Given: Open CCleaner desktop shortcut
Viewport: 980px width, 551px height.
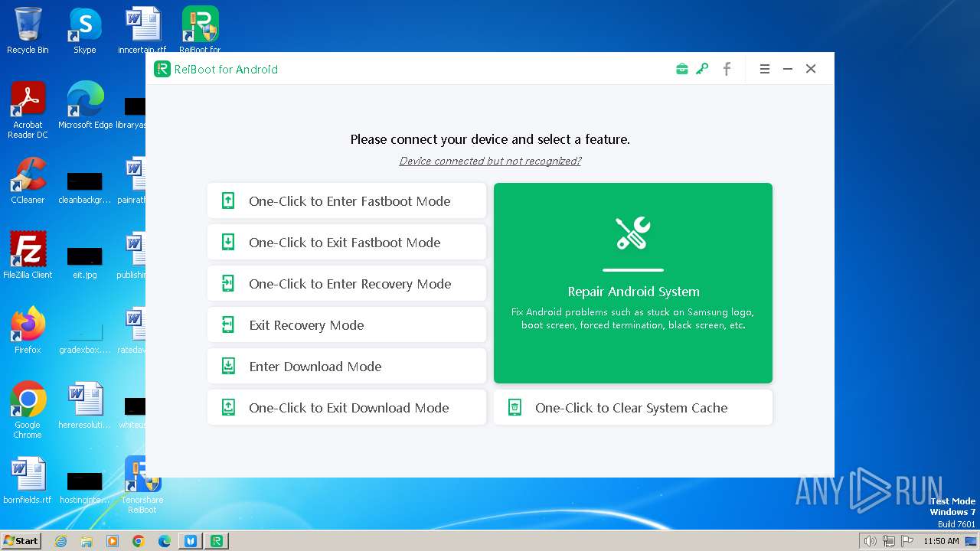Looking at the screenshot, I should coord(28,181).
